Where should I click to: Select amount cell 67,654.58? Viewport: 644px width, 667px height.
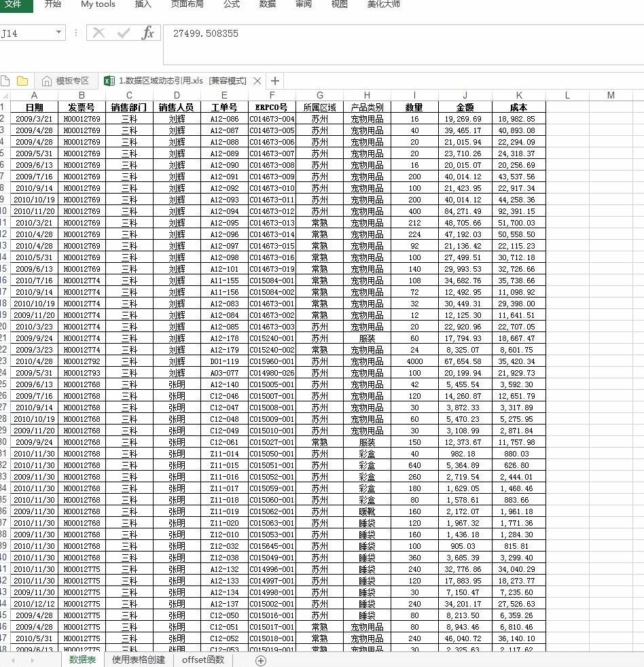click(465, 361)
